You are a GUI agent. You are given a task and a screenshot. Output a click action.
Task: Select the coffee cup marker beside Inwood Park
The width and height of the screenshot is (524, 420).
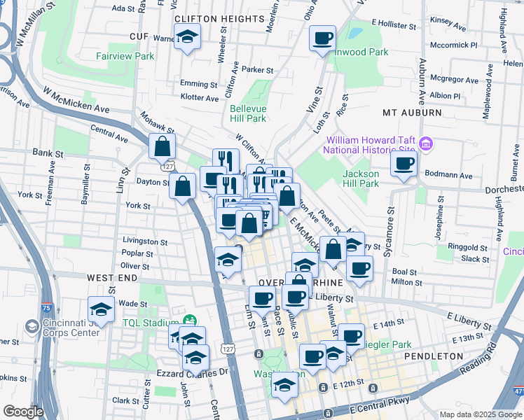click(x=322, y=39)
